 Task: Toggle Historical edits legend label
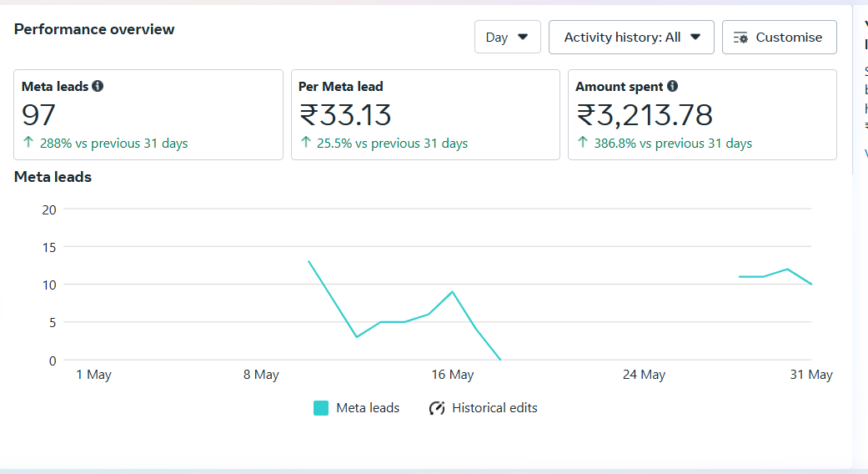(494, 408)
